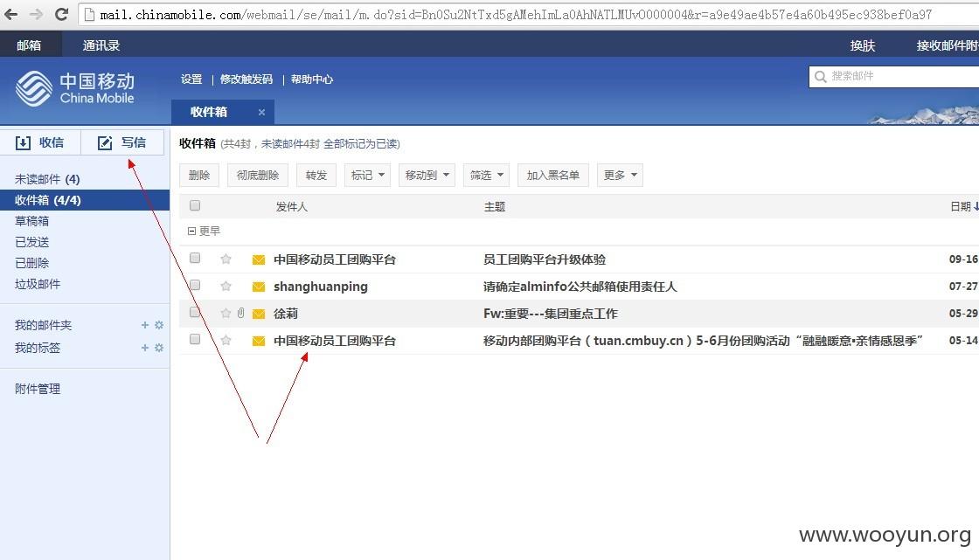The height and width of the screenshot is (560, 979).
Task: Open 帮助中心 link
Action: pos(311,80)
